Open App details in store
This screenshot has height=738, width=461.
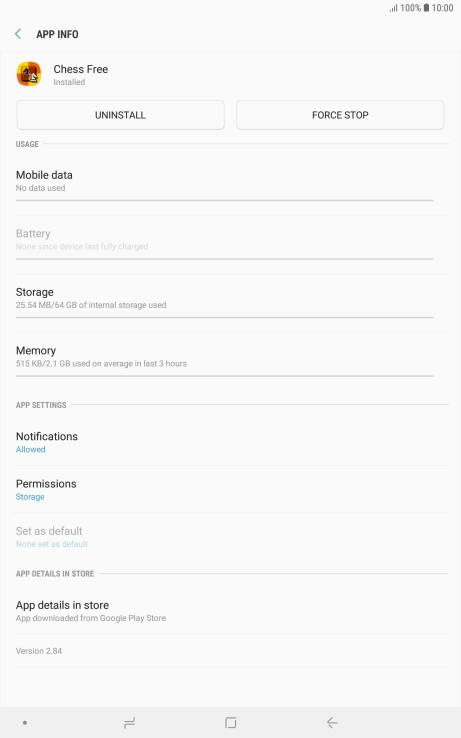[231, 610]
